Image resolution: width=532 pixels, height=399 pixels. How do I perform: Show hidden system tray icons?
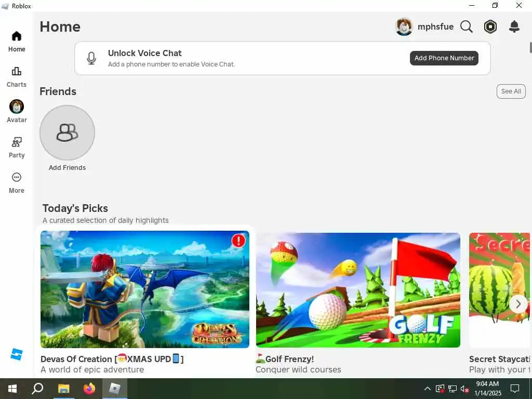click(x=428, y=389)
